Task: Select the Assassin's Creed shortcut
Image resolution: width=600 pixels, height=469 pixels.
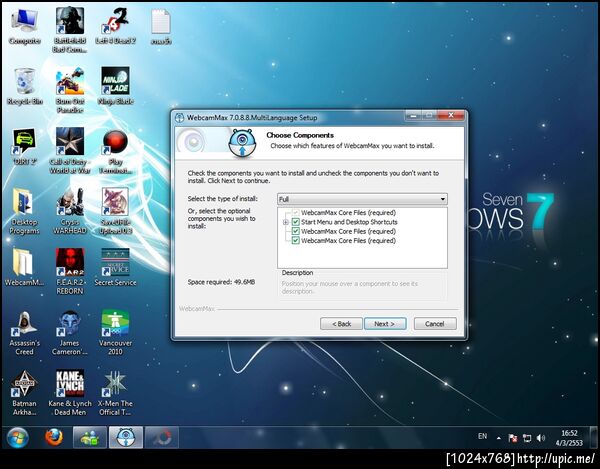Action: click(24, 333)
